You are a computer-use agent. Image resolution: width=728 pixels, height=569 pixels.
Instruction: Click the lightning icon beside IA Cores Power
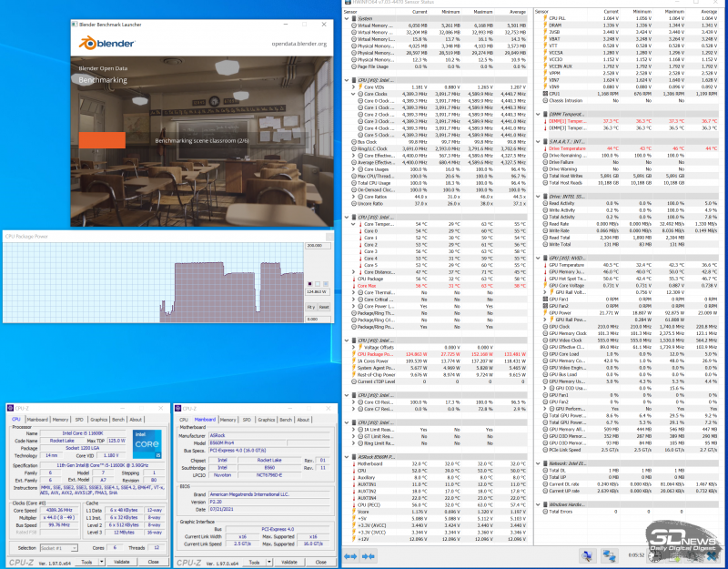pos(353,361)
